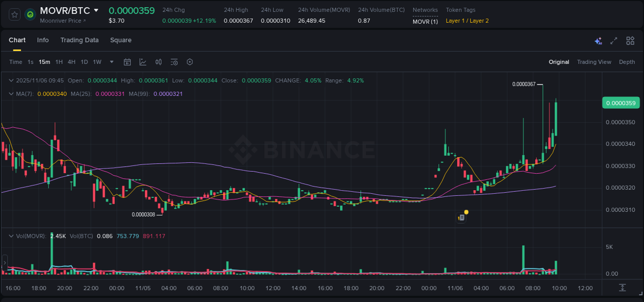Switch to the Trading Data tab

(x=79, y=40)
